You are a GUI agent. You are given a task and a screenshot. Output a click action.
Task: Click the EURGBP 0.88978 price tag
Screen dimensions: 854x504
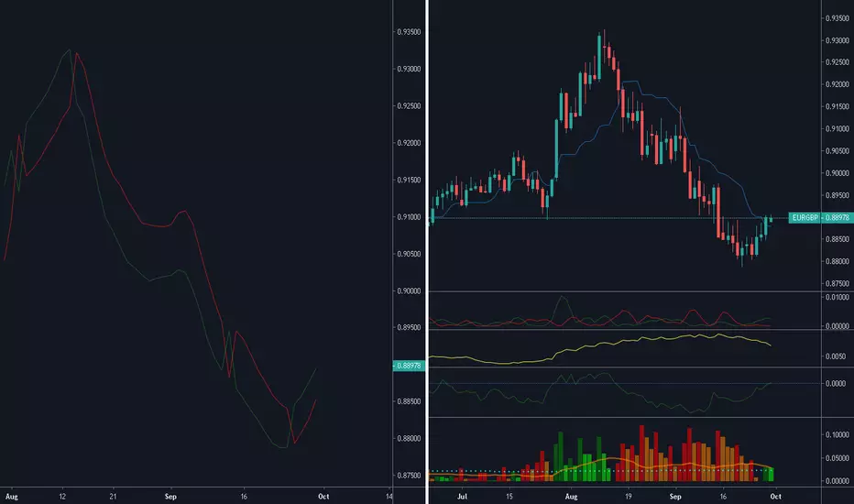[821, 217]
